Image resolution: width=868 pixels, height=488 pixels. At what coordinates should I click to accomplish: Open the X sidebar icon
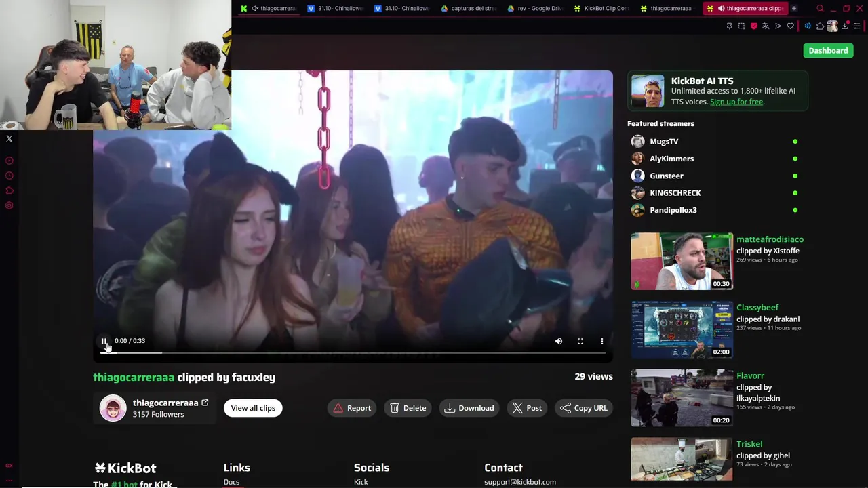click(x=9, y=138)
